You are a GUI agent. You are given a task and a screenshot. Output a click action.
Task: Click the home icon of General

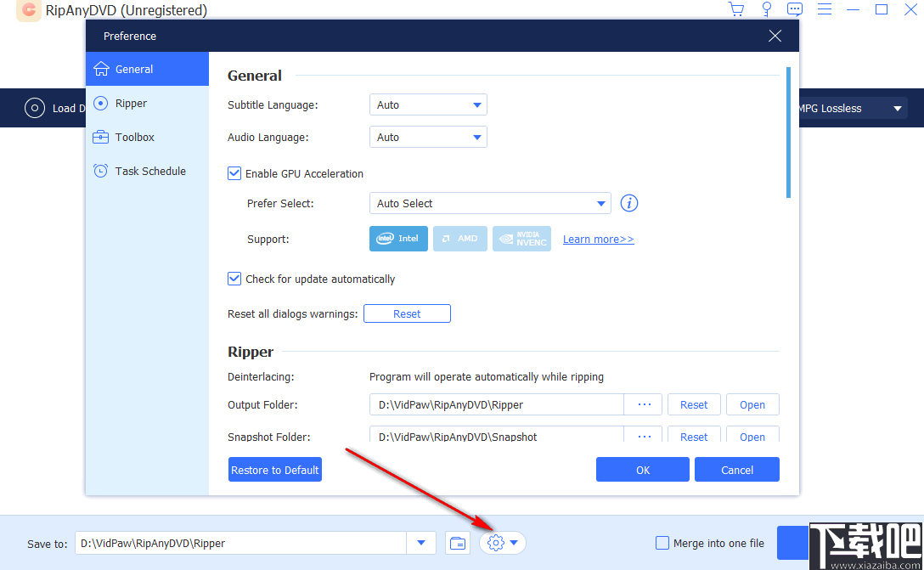pos(101,69)
